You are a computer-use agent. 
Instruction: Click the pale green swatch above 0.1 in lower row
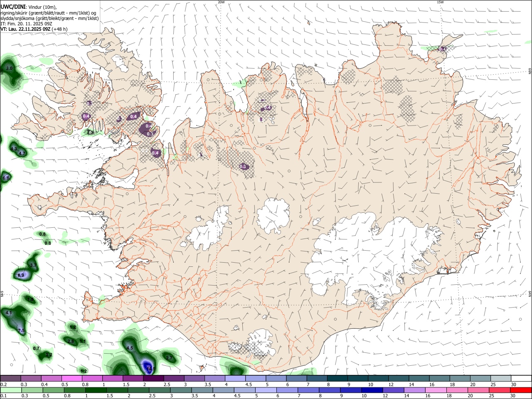click(x=11, y=390)
